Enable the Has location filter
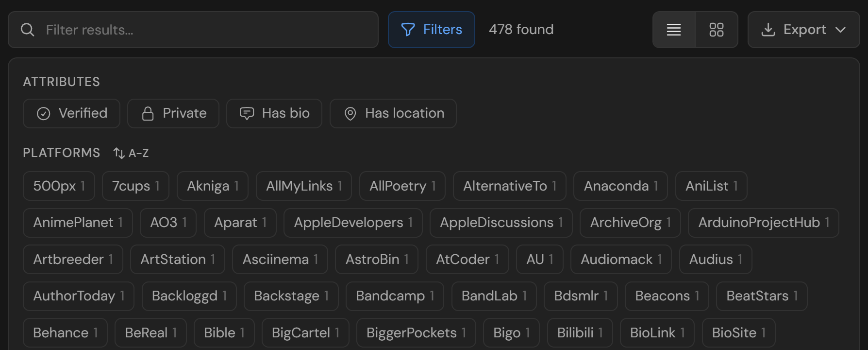Viewport: 868px width, 350px height. click(x=393, y=113)
